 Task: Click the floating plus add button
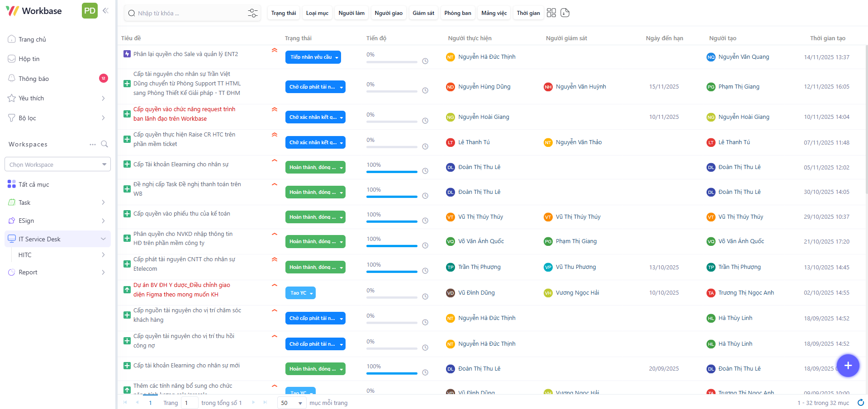pyautogui.click(x=848, y=365)
